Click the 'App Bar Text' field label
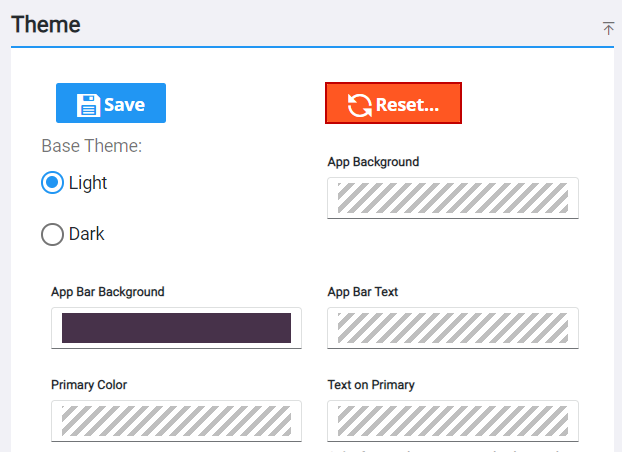Screen dimensions: 622x452 [x=363, y=292]
